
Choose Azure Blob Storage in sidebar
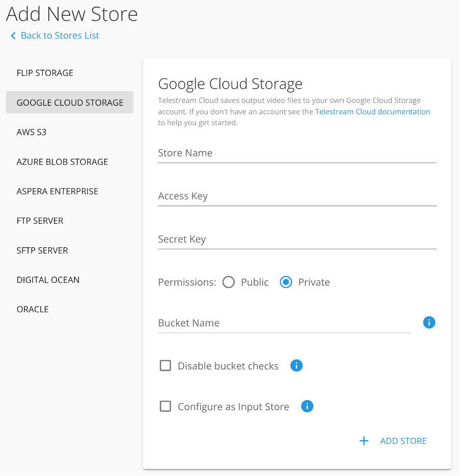click(62, 162)
